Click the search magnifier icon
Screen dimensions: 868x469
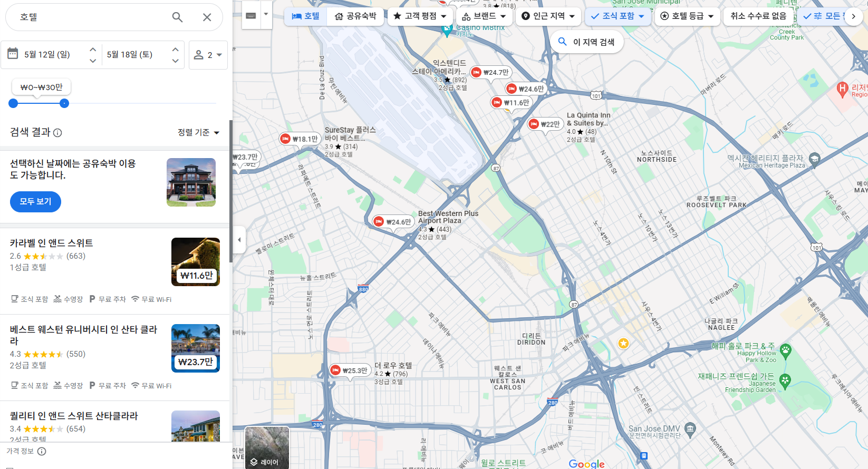tap(177, 17)
